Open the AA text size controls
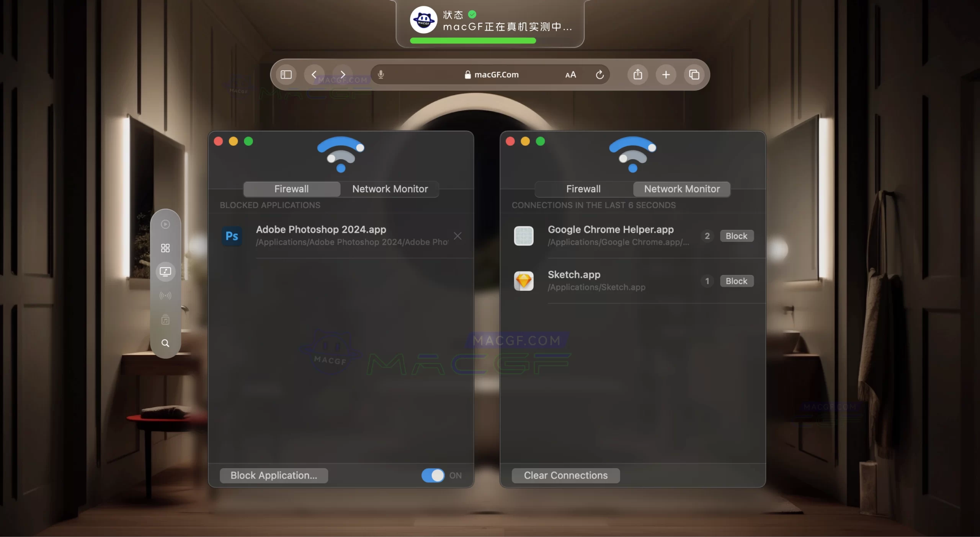The width and height of the screenshot is (980, 537). coord(570,75)
